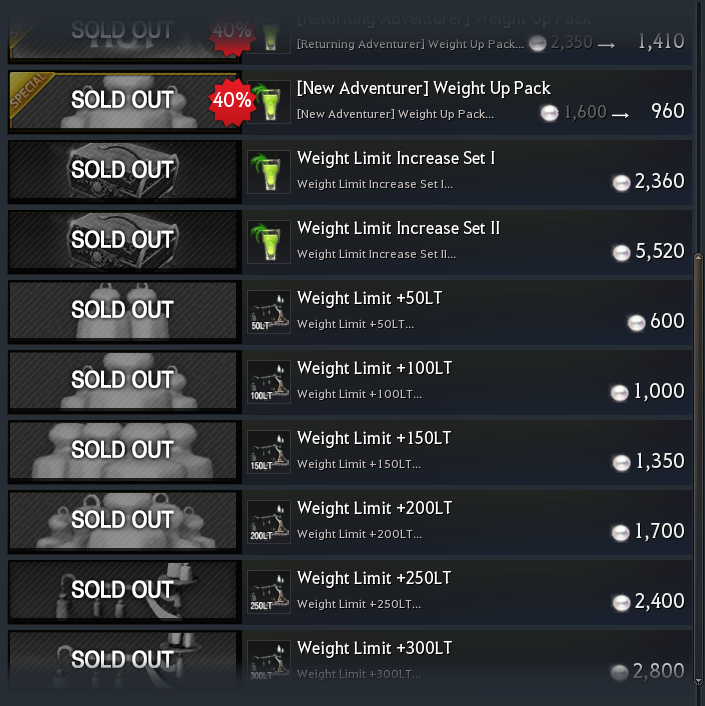Select the 50LT weight item icon
This screenshot has height=706, width=705.
coord(269,311)
